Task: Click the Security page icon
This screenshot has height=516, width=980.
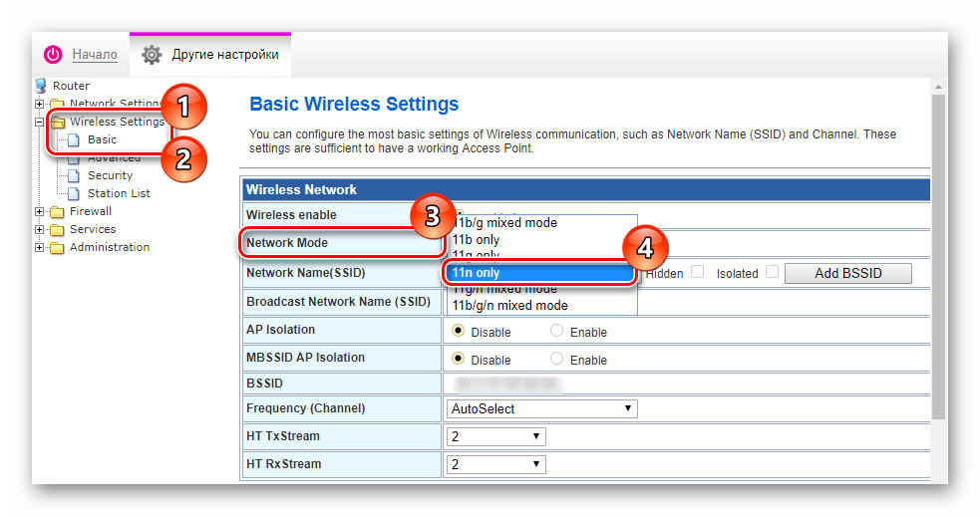Action: click(74, 175)
